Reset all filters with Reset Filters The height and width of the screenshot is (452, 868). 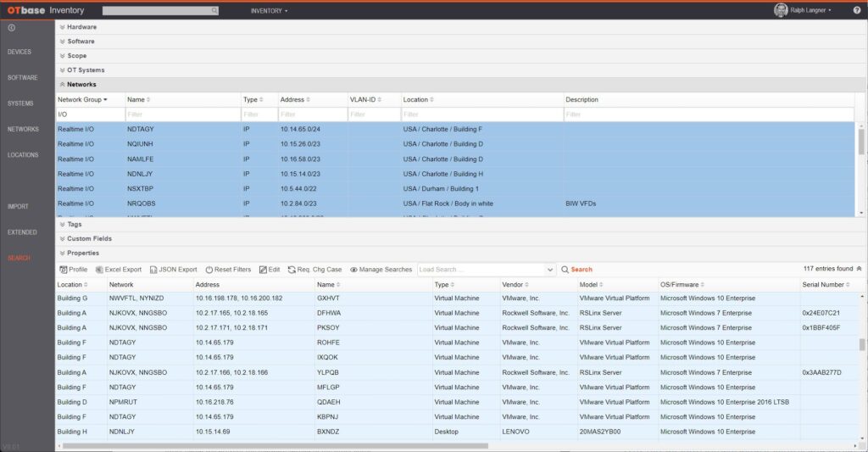point(228,270)
